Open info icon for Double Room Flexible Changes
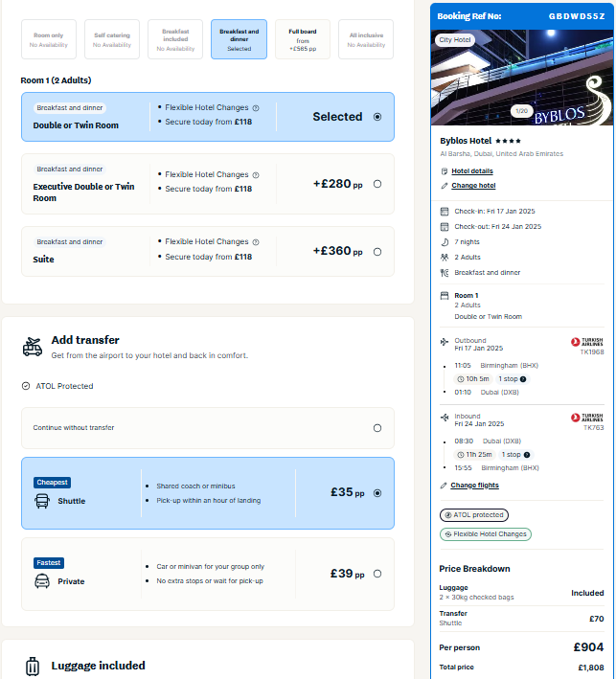Image resolution: width=616 pixels, height=679 pixels. pos(256,108)
